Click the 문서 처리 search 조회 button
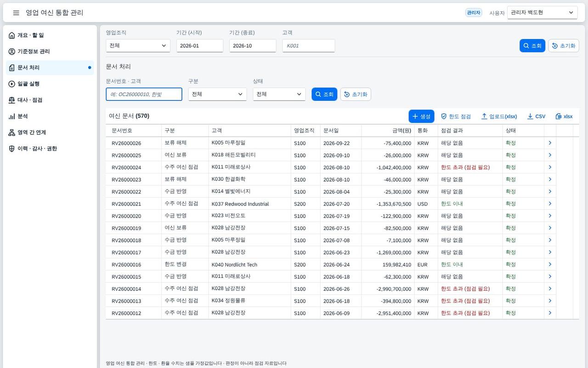 (324, 94)
